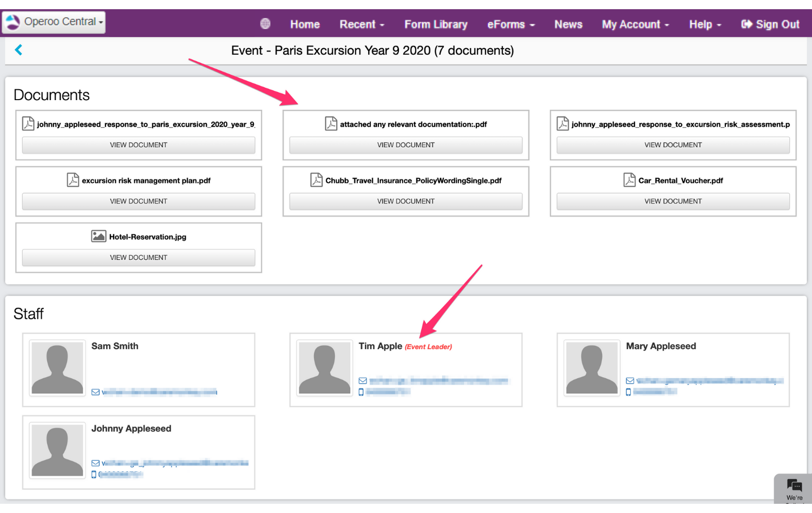The width and height of the screenshot is (812, 513).
Task: Click the Car_Rental_Voucher.pdf file icon
Action: [629, 180]
